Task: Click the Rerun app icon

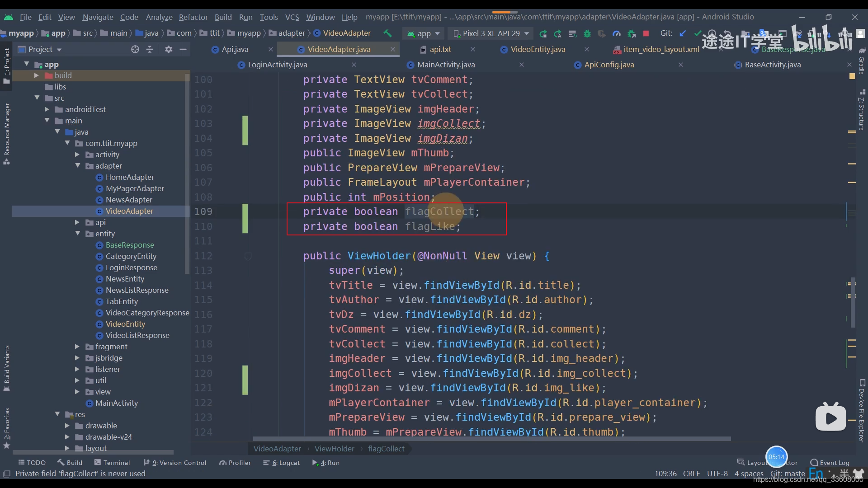Action: (543, 33)
